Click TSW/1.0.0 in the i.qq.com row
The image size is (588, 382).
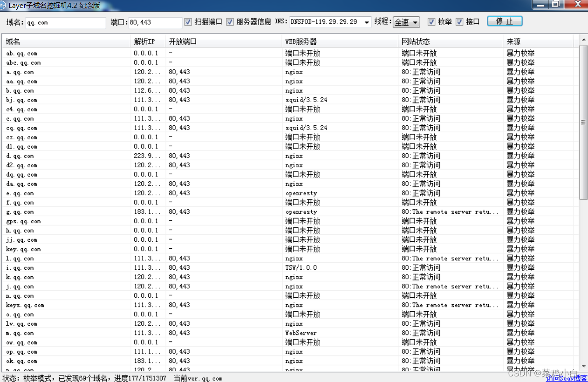click(301, 268)
